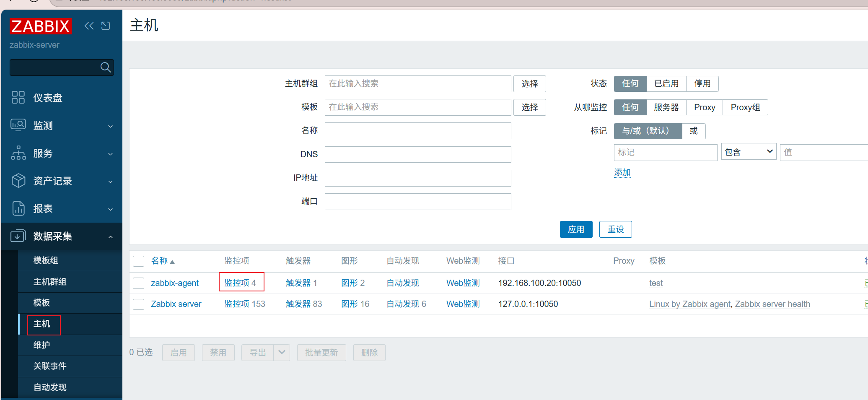Focus the 名称 input field
This screenshot has width=868, height=400.
click(x=418, y=131)
